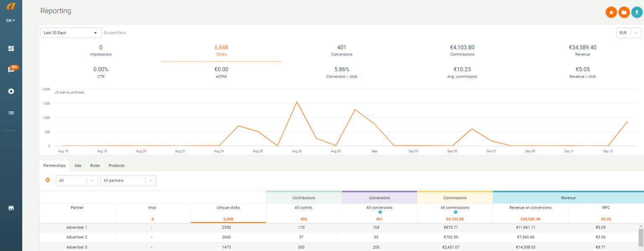Viewport: 644px width, 251px height.
Task: Switch to the Products tab
Action: (x=116, y=165)
